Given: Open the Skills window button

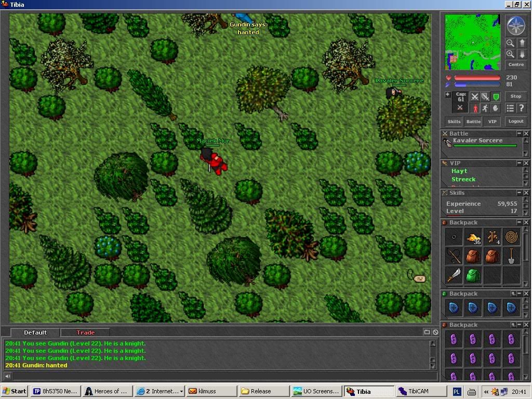Looking at the screenshot, I should click(x=454, y=122).
